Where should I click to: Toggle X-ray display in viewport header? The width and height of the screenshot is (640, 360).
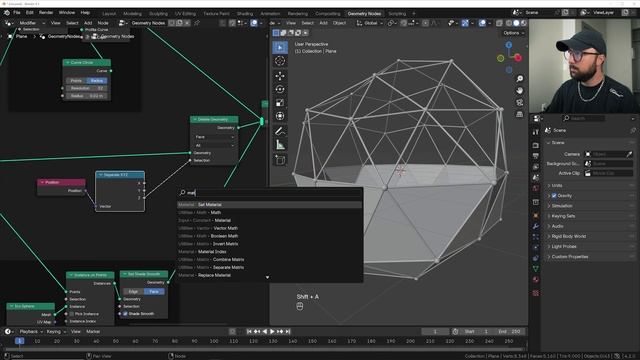499,23
